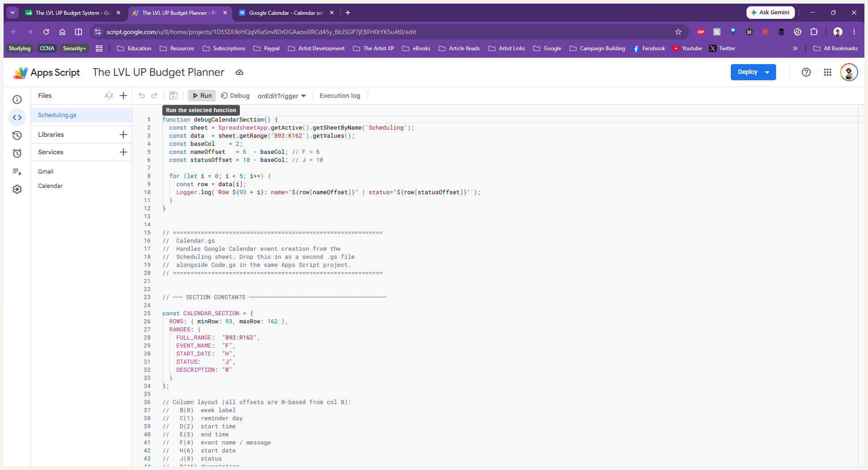This screenshot has width=868, height=470.
Task: Open the Executions list icon
Action: tap(17, 171)
